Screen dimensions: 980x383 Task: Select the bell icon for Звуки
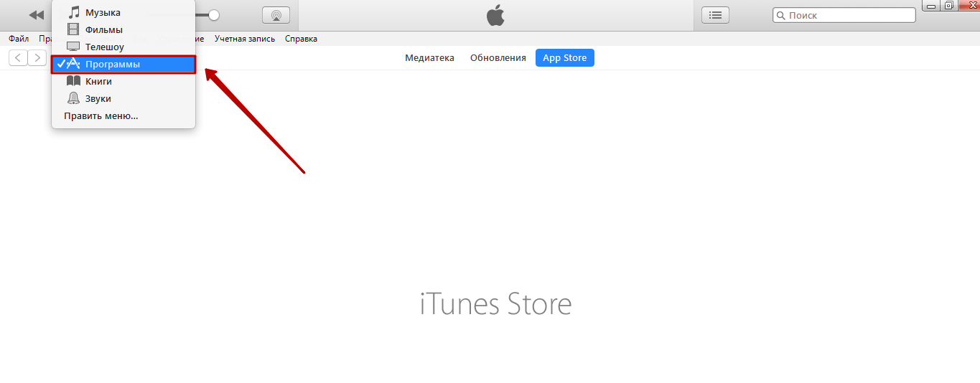[73, 98]
